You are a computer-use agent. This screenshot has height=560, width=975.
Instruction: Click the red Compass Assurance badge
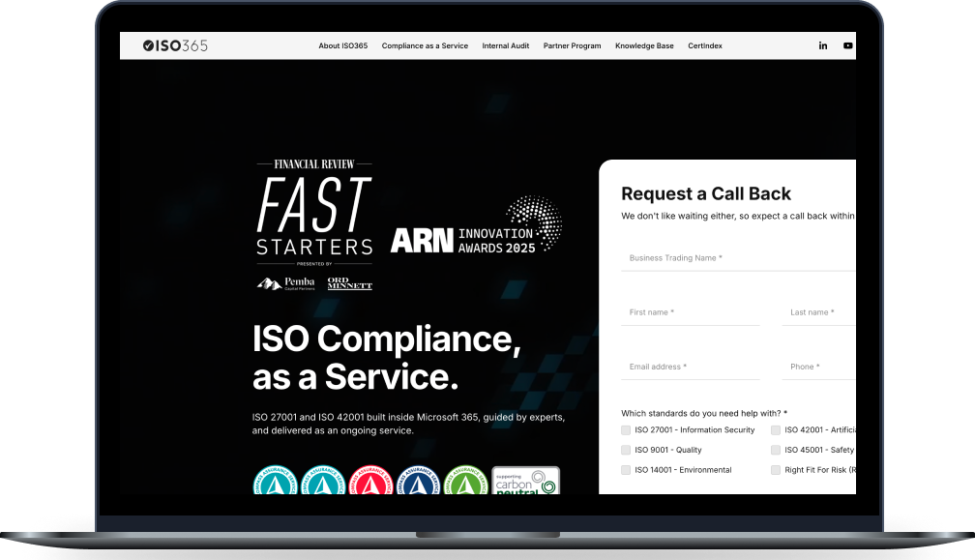(370, 480)
